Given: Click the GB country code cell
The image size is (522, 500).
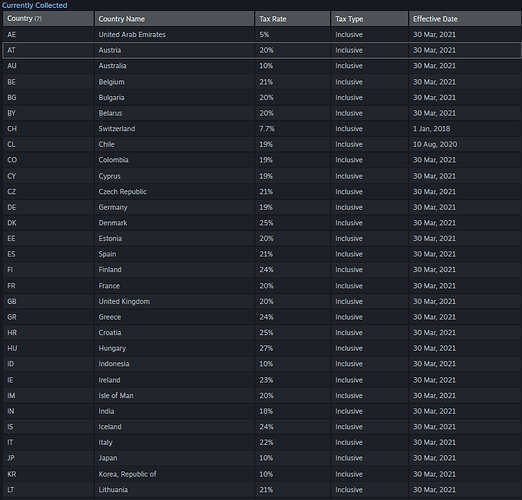Looking at the screenshot, I should (x=48, y=301).
